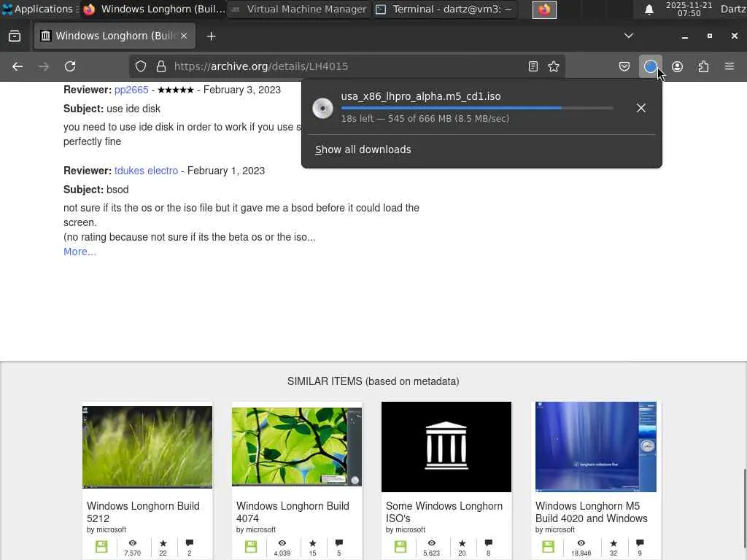Click the Windows Longhorn Build 5212 title

(143, 513)
